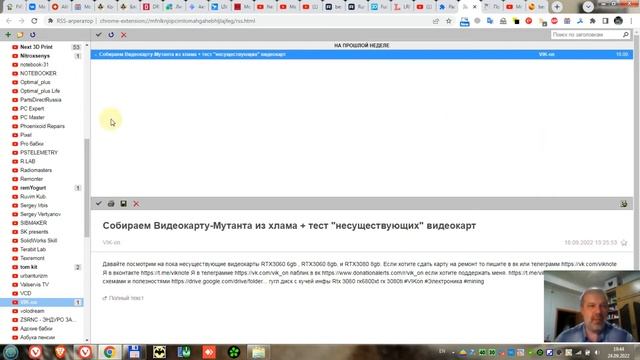Open the article title heading
The width and height of the screenshot is (640, 360).
[x=289, y=226]
